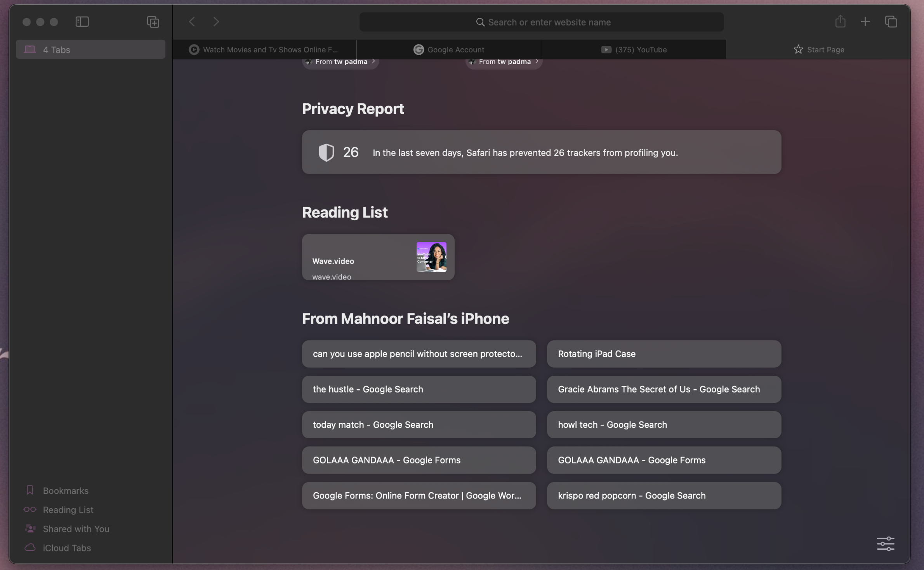Viewport: 924px width, 570px height.
Task: Focus the Search or enter website name field
Action: 541,22
